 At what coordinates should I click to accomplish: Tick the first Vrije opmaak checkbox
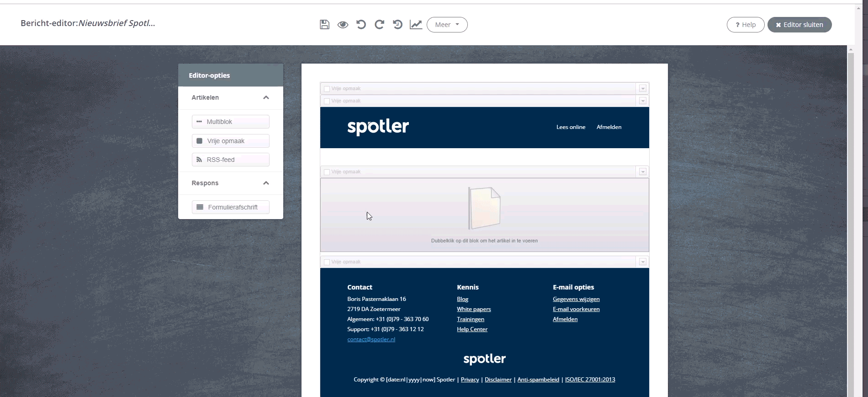coord(327,89)
